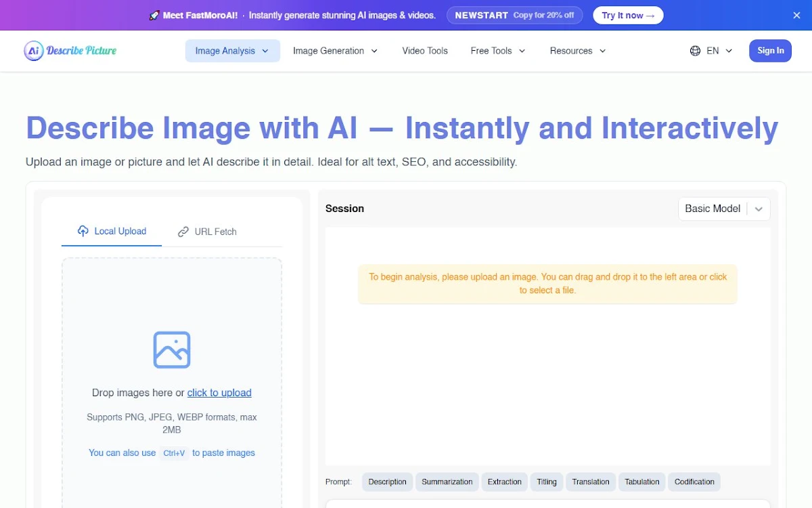
Task: Close the promo banner
Action: 796,15
